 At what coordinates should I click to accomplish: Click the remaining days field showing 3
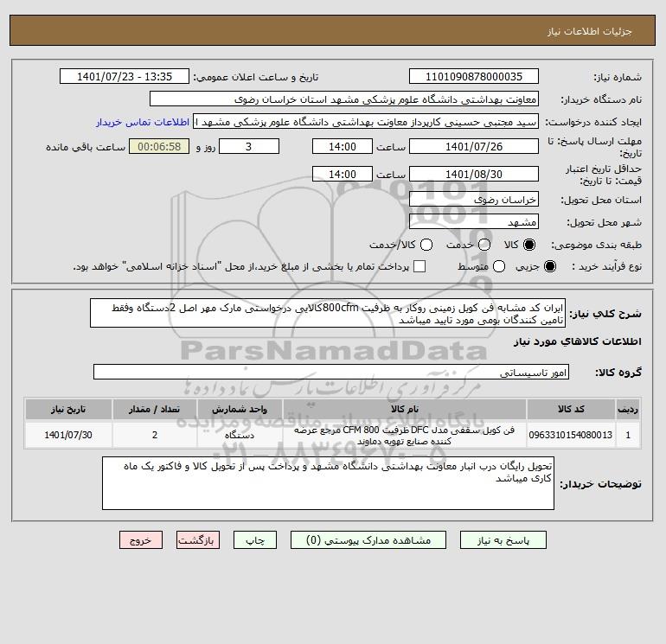(249, 146)
